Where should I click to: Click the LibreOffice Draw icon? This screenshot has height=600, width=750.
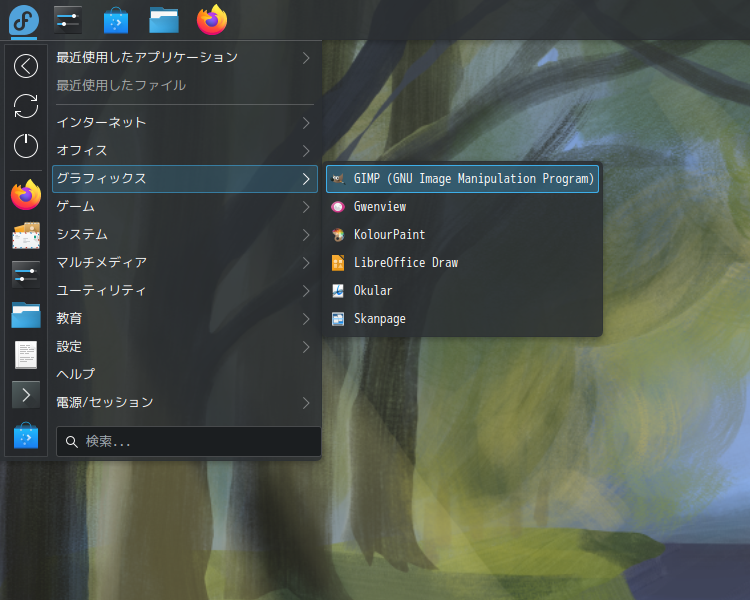click(x=338, y=263)
